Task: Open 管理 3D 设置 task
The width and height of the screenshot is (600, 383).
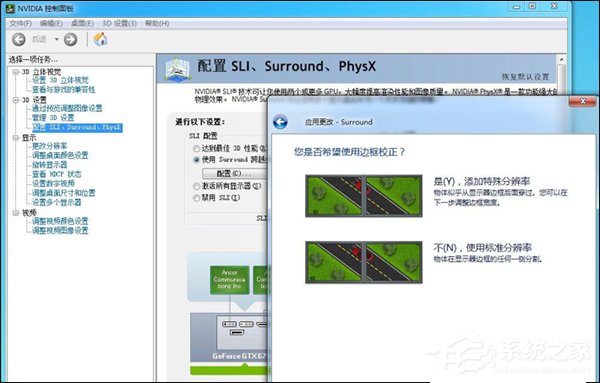Action: tap(53, 118)
